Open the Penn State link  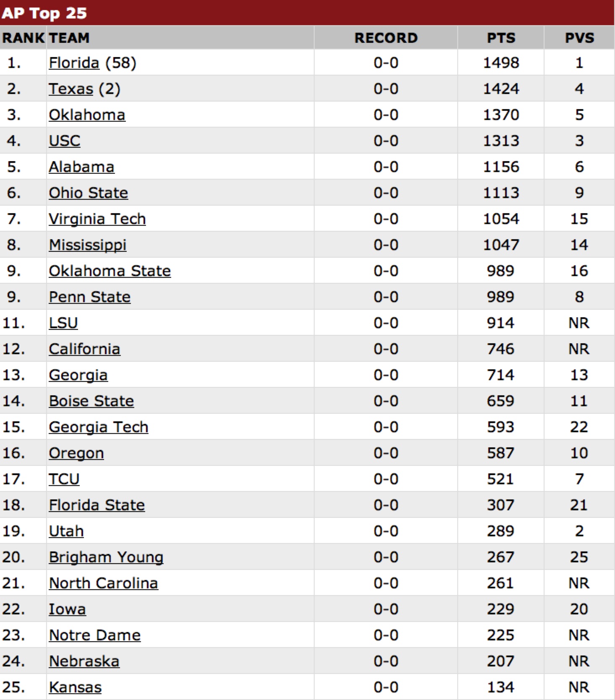(x=89, y=297)
